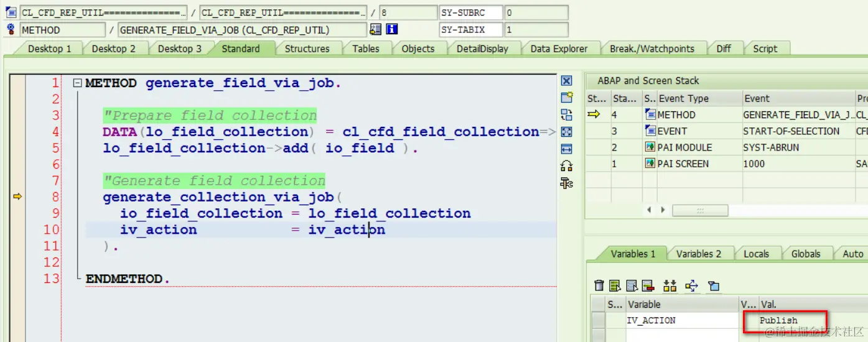The height and width of the screenshot is (342, 868).
Task: Switch to Auto tab
Action: (x=852, y=254)
